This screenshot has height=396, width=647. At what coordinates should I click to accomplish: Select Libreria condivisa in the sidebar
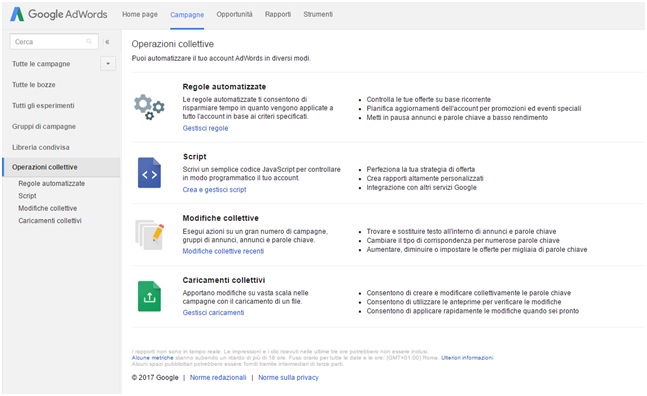[41, 147]
